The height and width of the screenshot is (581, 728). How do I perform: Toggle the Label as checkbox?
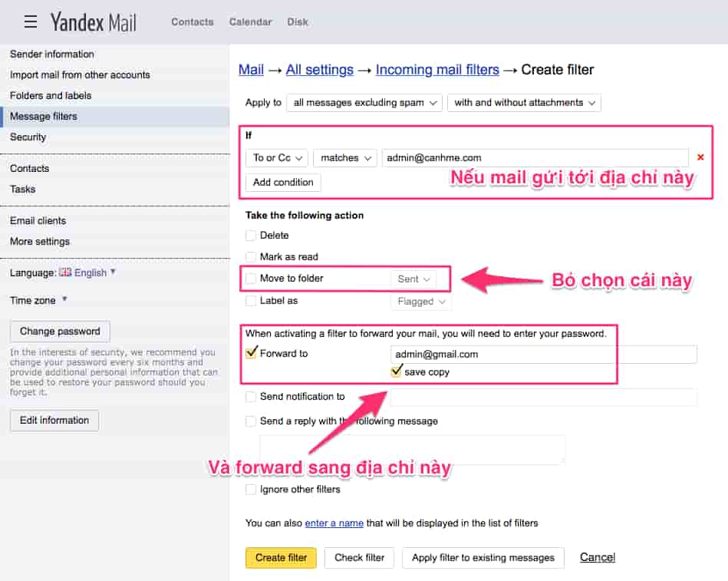(251, 301)
